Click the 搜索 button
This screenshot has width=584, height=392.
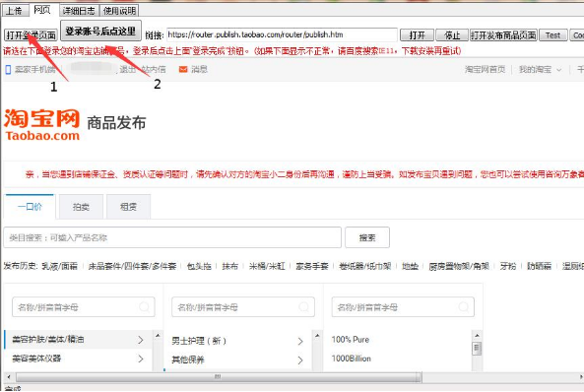367,237
